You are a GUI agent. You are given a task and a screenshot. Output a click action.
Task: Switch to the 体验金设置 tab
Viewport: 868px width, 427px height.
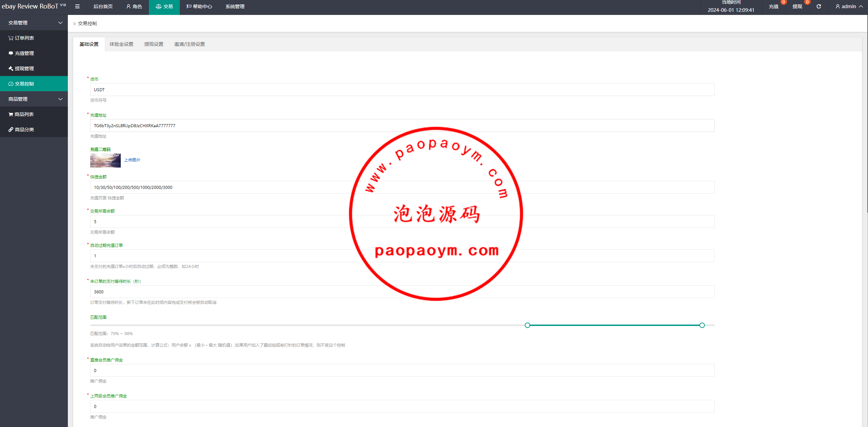[x=121, y=44]
